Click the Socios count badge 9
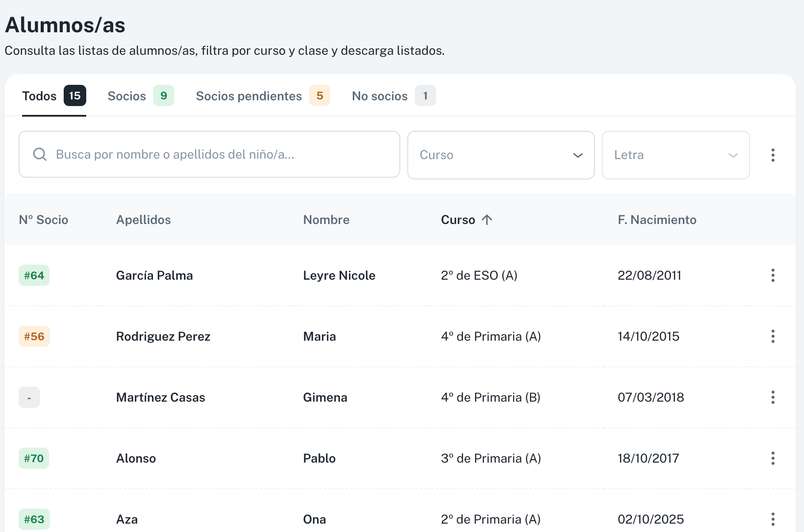This screenshot has height=532, width=804. click(x=164, y=95)
